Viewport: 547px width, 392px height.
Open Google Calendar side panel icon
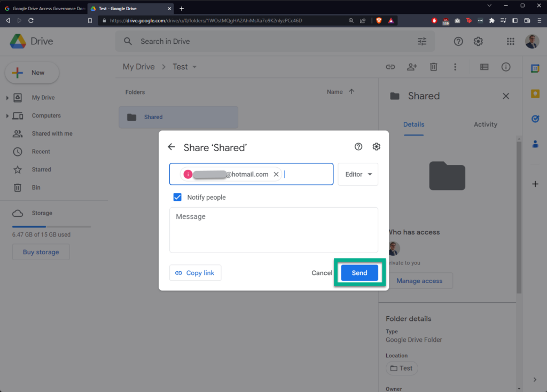pyautogui.click(x=535, y=68)
